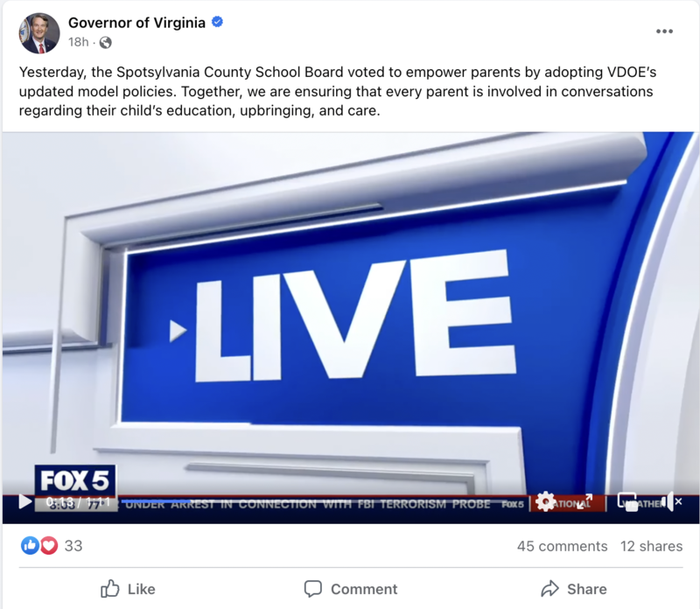This screenshot has height=609, width=700.
Task: Like the post
Action: [x=128, y=589]
